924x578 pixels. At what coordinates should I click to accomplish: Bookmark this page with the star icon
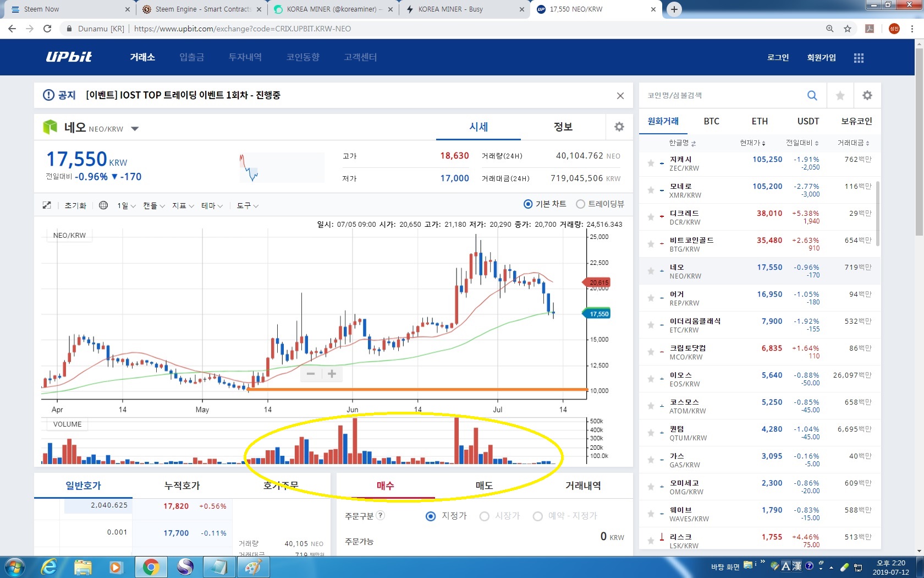coord(848,29)
